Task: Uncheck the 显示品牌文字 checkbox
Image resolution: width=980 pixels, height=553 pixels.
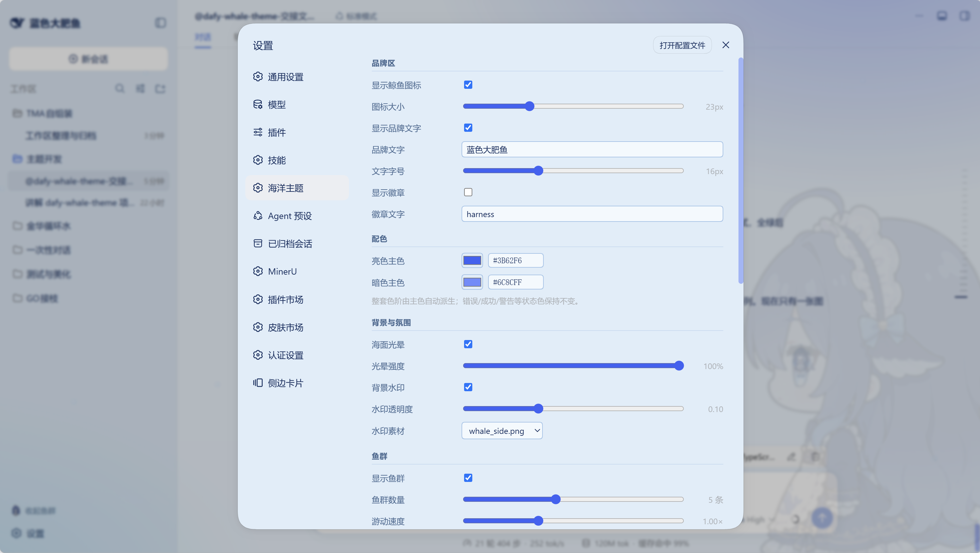Action: (x=468, y=128)
